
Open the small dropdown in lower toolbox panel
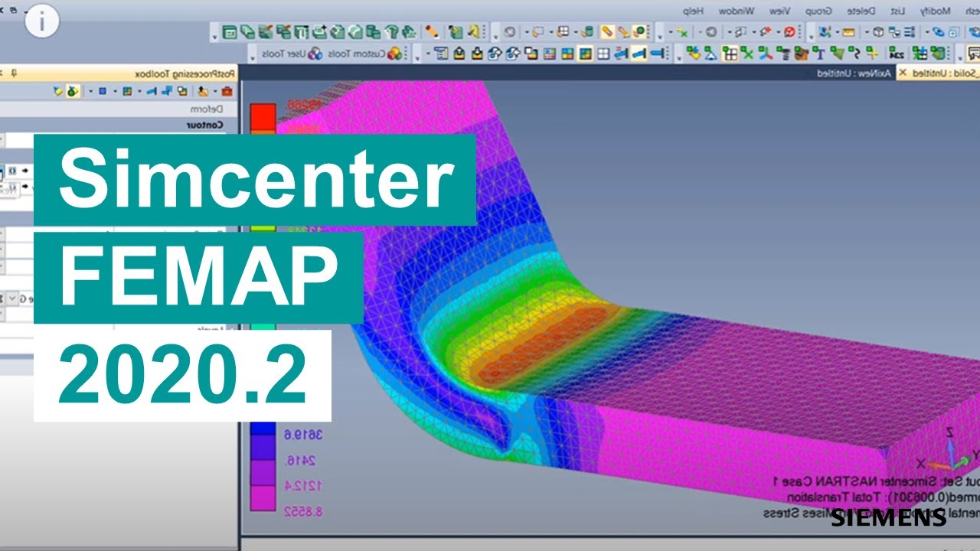12,298
